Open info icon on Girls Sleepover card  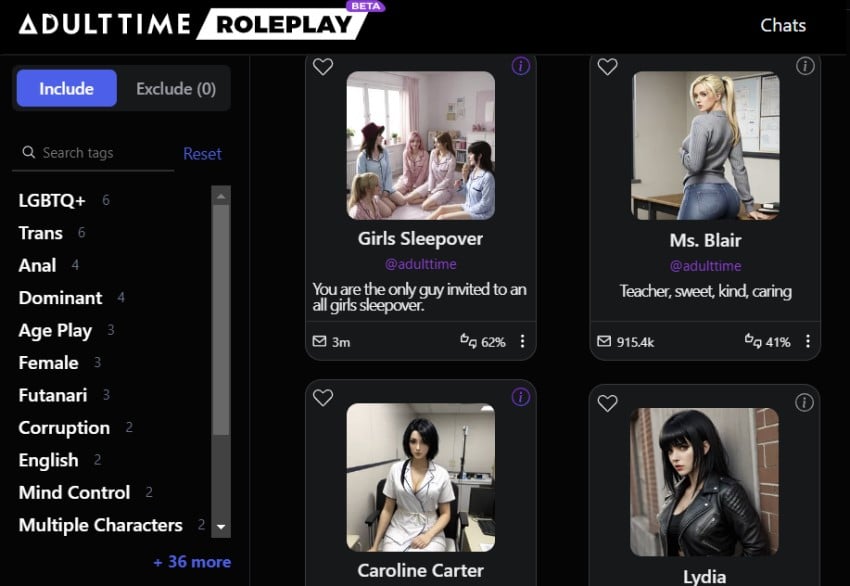tap(520, 66)
